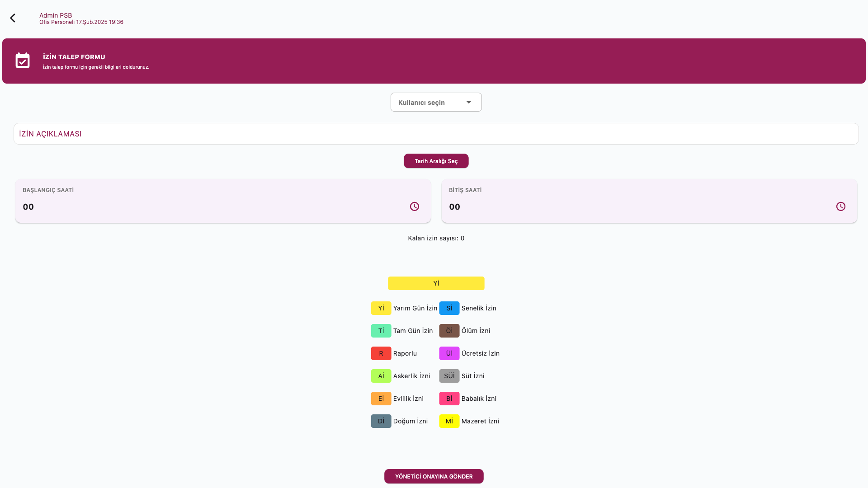Select the Tİ Tam Gün İzin badge

click(381, 331)
